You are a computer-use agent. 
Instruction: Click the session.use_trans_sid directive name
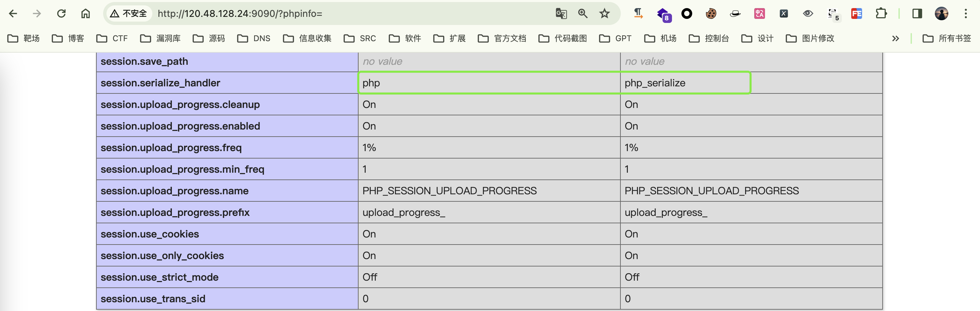[153, 299]
